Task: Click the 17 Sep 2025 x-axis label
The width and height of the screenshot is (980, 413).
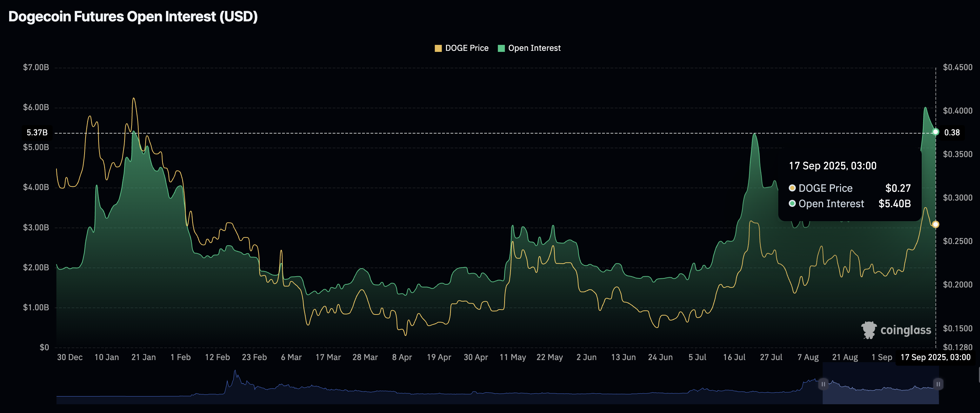Action: pyautogui.click(x=935, y=357)
